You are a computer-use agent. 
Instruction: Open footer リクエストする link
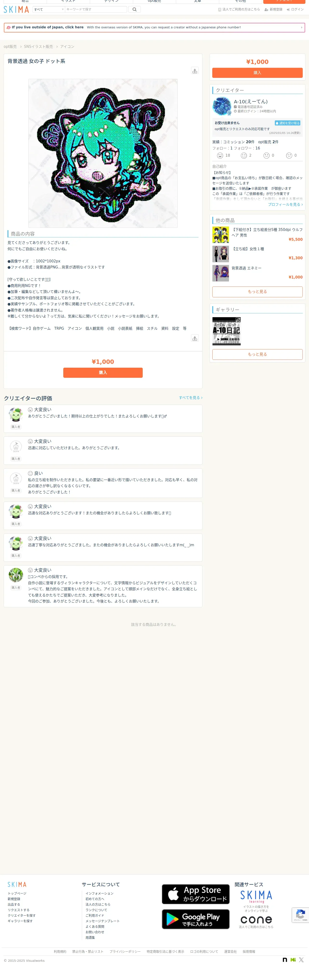tap(19, 910)
